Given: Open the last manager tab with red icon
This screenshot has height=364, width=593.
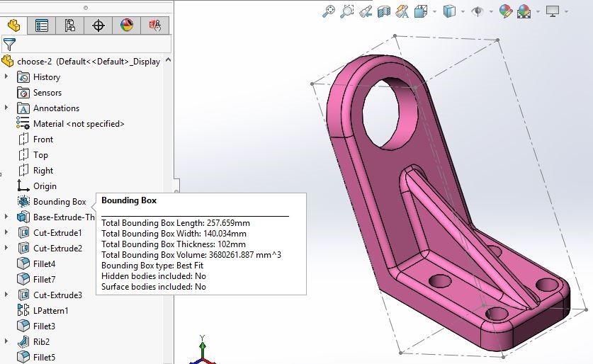Looking at the screenshot, I should point(154,25).
